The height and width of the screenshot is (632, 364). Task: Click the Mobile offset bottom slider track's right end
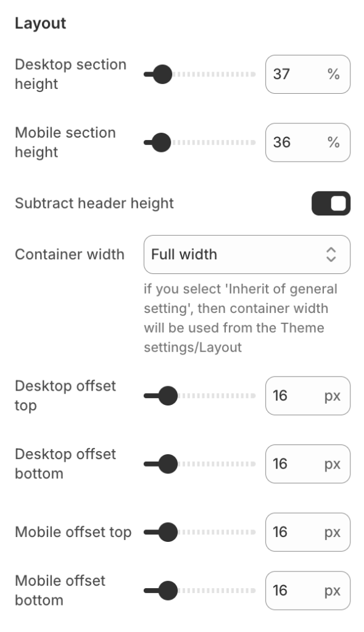click(x=254, y=591)
